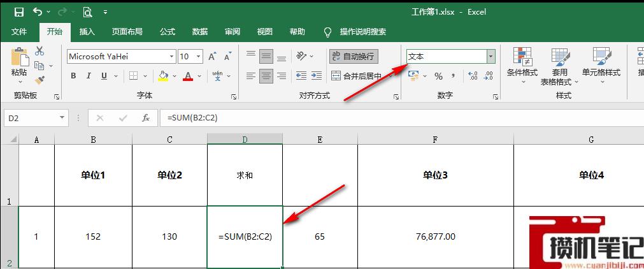Image resolution: width=644 pixels, height=269 pixels.
Task: Switch to the 页面布局 ribbon tab
Action: [127, 32]
